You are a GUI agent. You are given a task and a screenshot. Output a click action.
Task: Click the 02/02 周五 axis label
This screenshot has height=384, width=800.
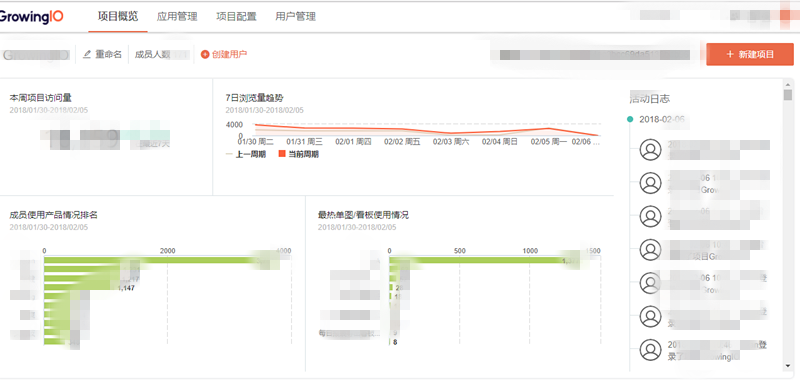click(403, 142)
